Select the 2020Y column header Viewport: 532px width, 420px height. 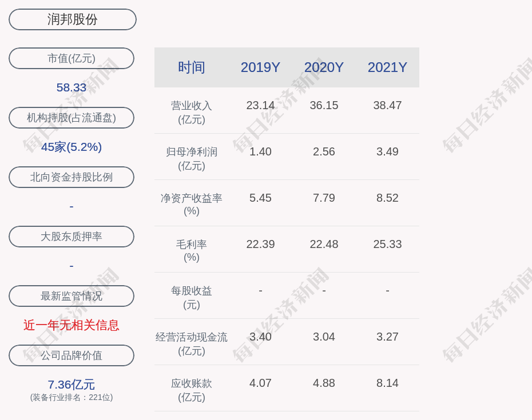pos(324,67)
